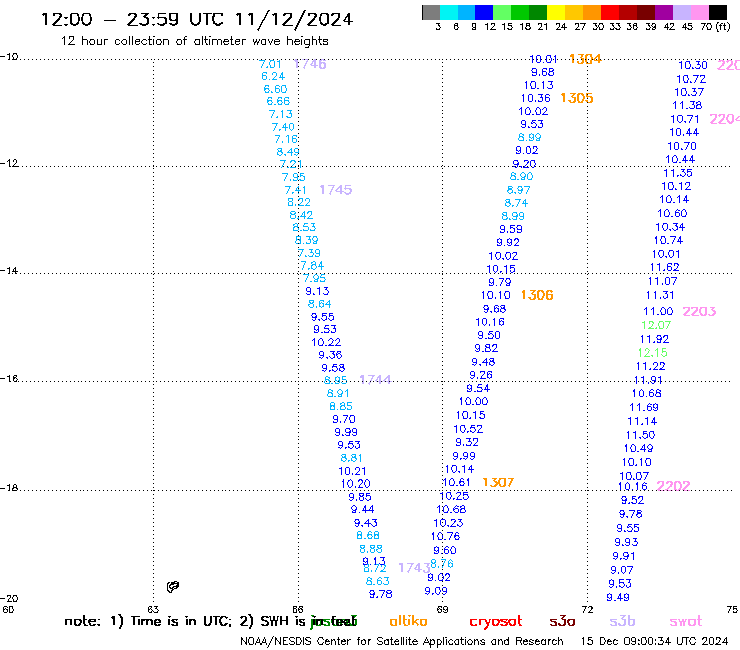Select the wave height reading 9.79

500,282
